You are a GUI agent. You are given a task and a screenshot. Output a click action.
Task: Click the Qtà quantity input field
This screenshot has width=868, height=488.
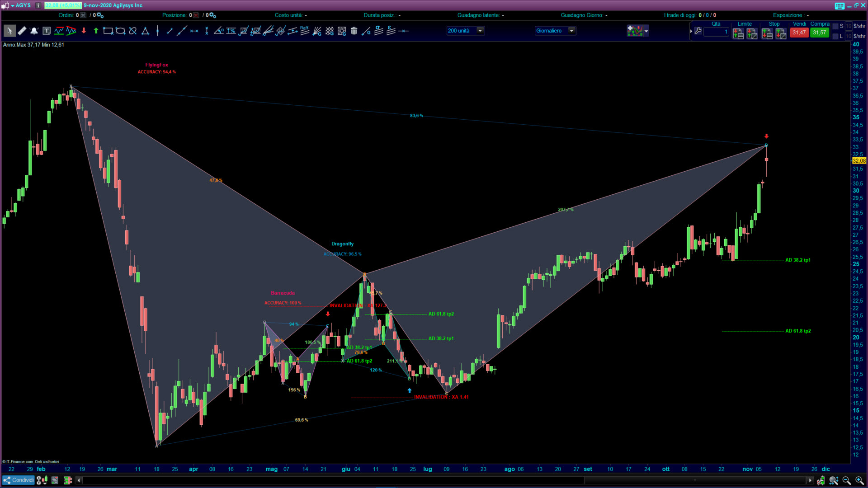tap(716, 32)
